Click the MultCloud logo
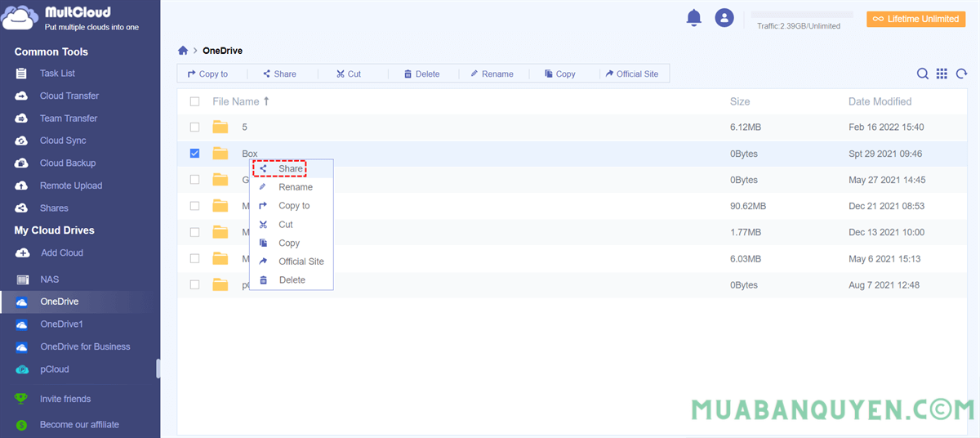This screenshot has width=980, height=438. pyautogui.click(x=71, y=18)
